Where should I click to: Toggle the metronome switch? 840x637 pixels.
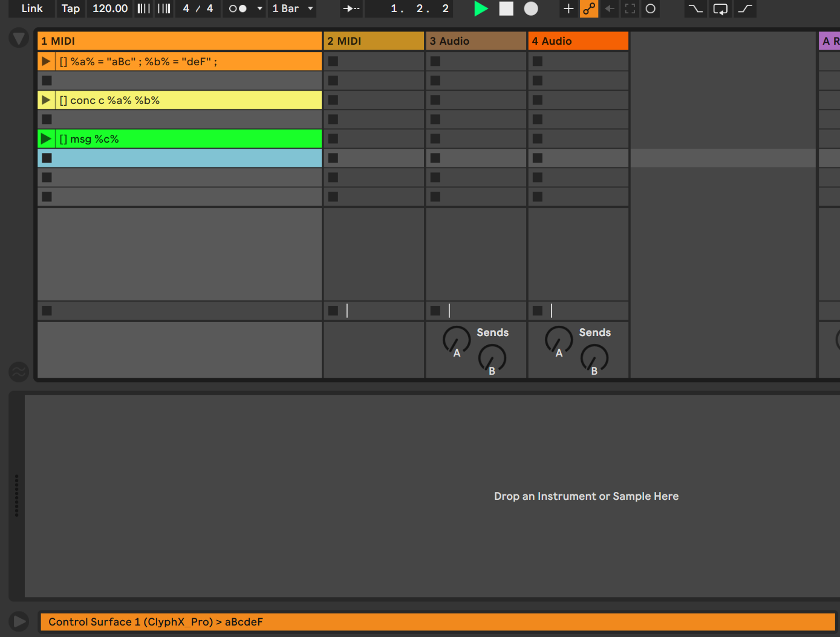[238, 8]
